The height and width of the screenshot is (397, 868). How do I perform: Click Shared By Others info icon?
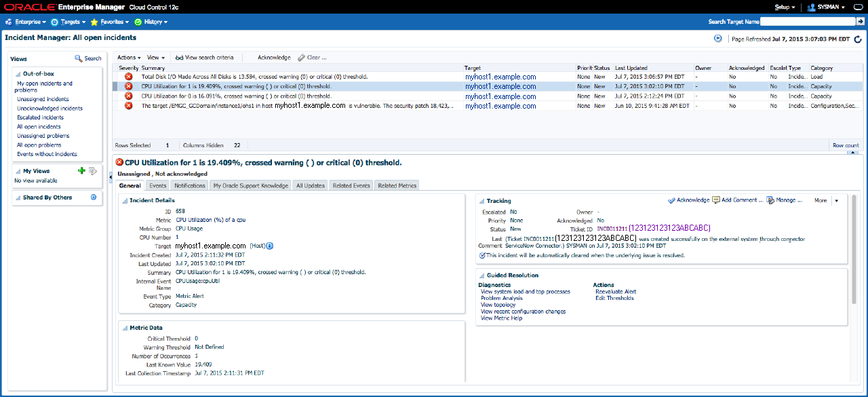tap(94, 197)
